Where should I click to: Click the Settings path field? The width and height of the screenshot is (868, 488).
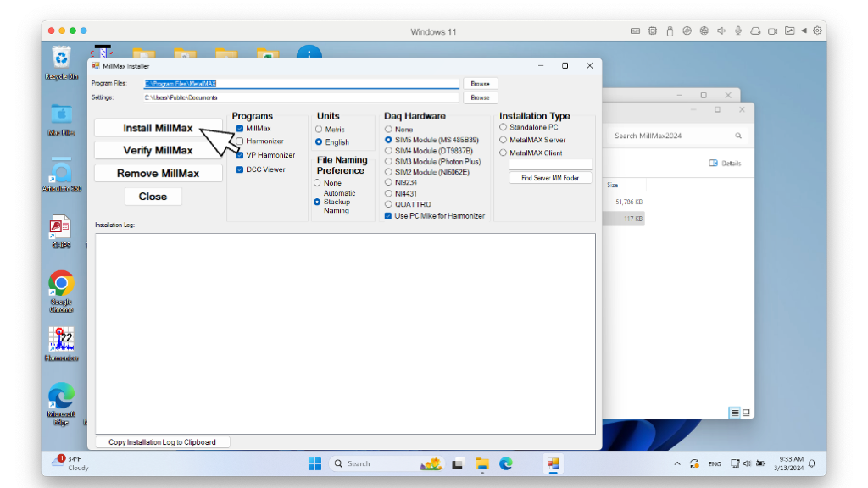(301, 97)
